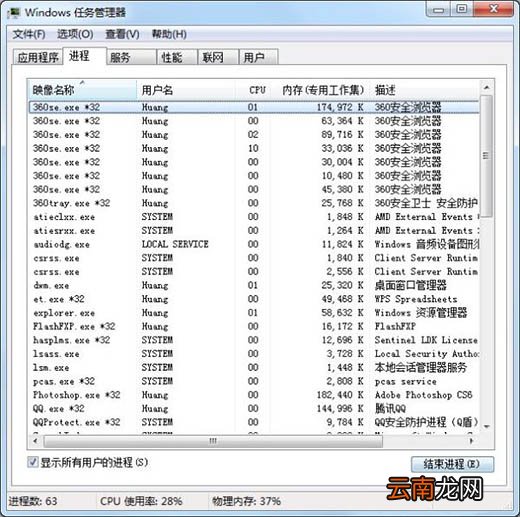
Task: Click the 腾讯QQ description cell
Action: coord(390,408)
